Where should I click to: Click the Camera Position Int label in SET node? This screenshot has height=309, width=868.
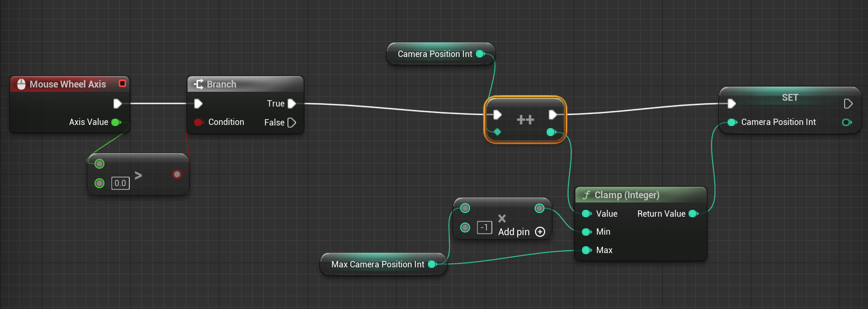tap(778, 122)
